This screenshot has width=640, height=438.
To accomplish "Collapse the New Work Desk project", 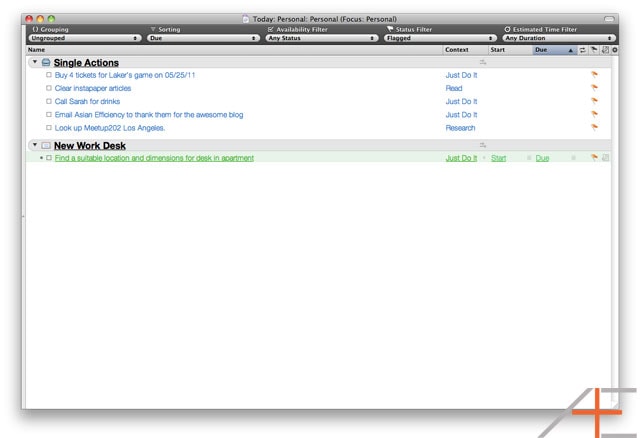I will 35,145.
